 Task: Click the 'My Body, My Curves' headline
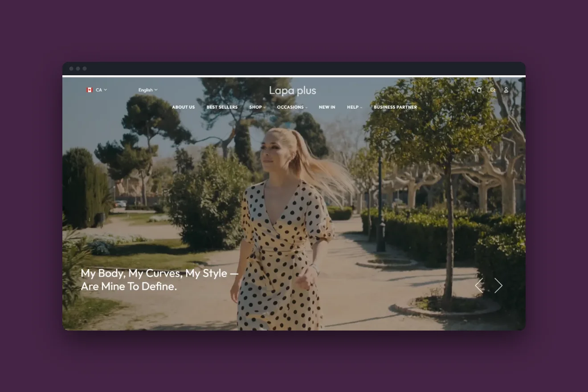(159, 280)
